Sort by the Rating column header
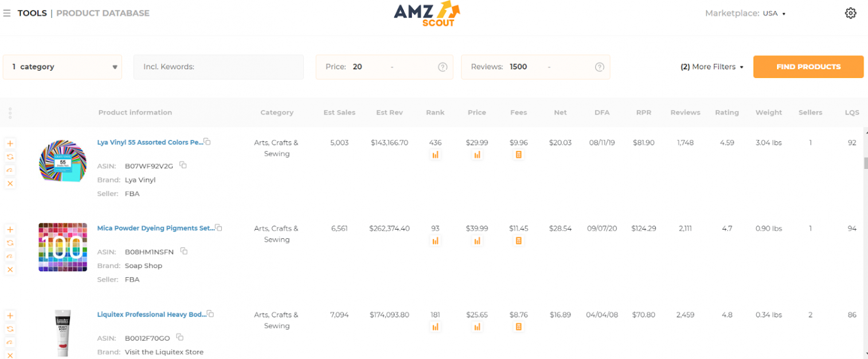Screen dimensions: 868x359 pyautogui.click(x=727, y=113)
